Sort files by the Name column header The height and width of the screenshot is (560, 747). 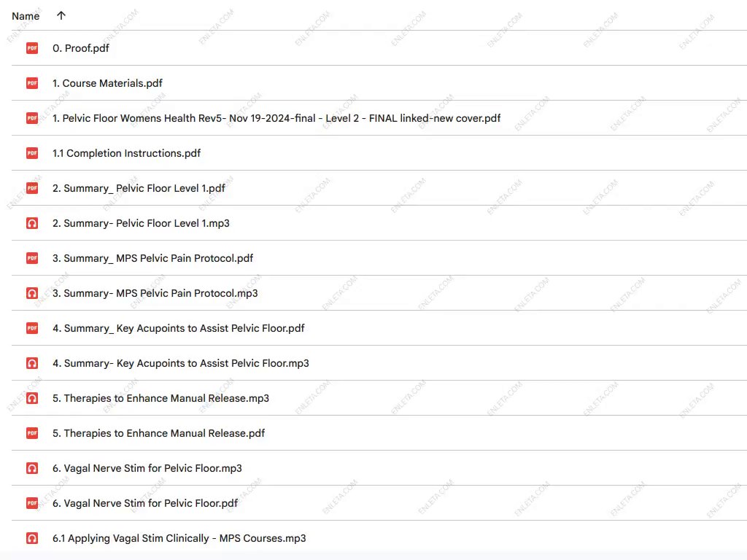tap(26, 16)
